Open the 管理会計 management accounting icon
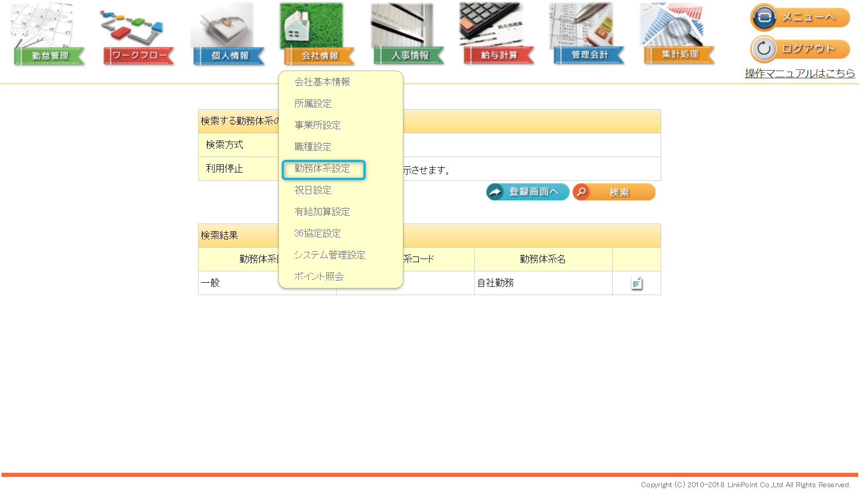 589,35
